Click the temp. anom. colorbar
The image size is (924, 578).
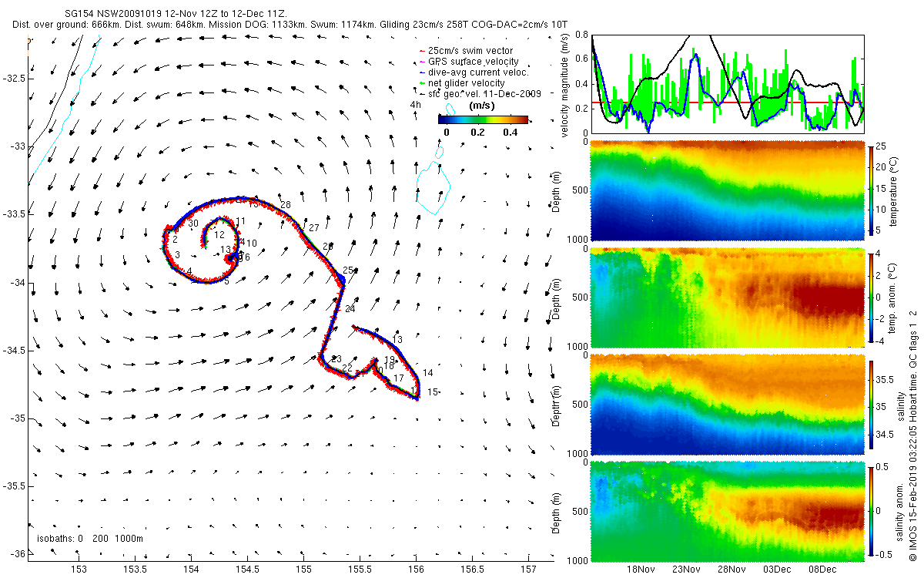pos(872,297)
